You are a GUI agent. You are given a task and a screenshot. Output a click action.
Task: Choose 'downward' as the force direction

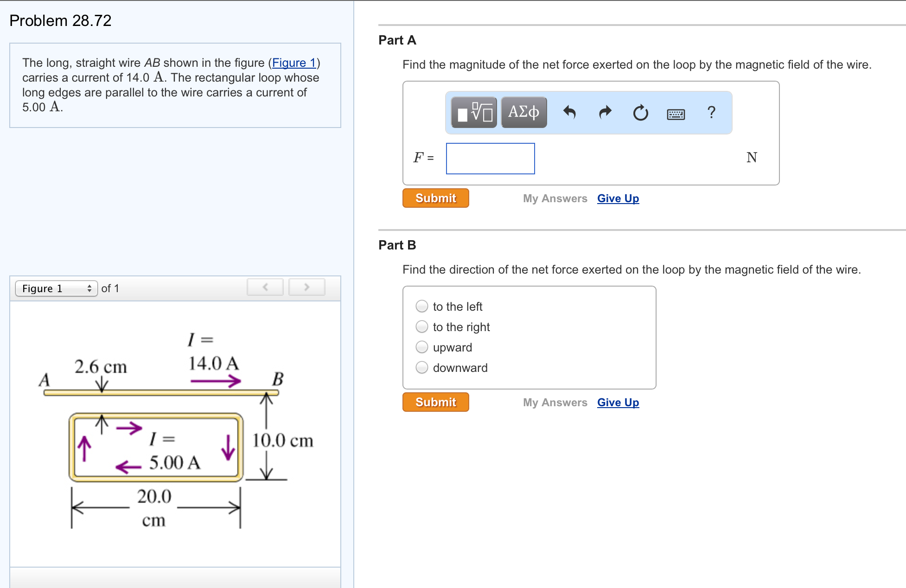coord(421,367)
